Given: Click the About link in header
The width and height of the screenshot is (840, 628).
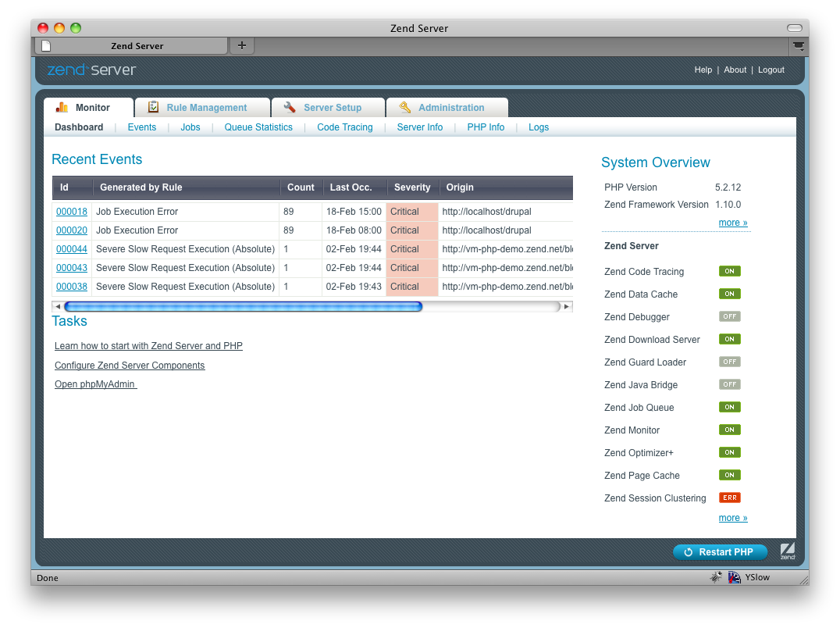Looking at the screenshot, I should tap(735, 70).
